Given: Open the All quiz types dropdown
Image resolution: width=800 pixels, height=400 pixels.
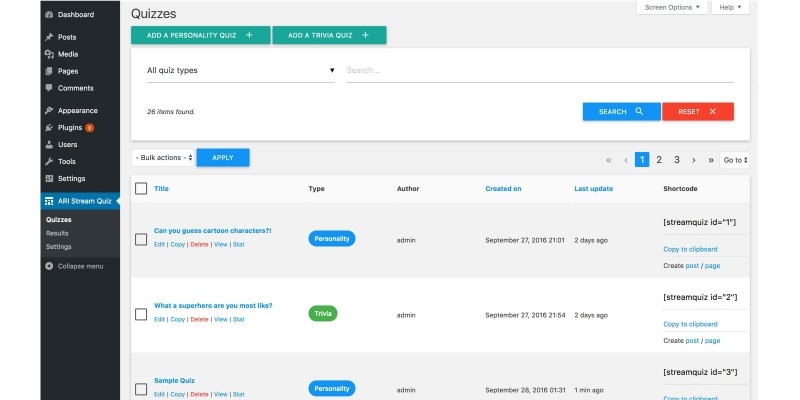Looking at the screenshot, I should [240, 71].
